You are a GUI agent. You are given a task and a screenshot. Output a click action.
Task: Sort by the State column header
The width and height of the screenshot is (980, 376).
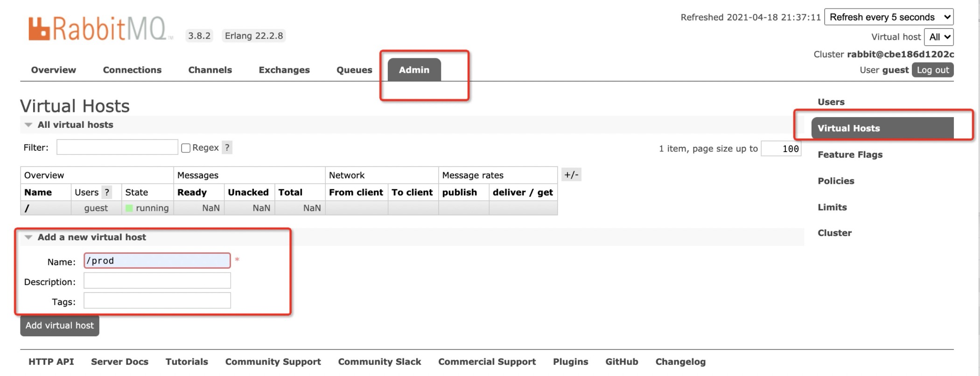(x=136, y=192)
